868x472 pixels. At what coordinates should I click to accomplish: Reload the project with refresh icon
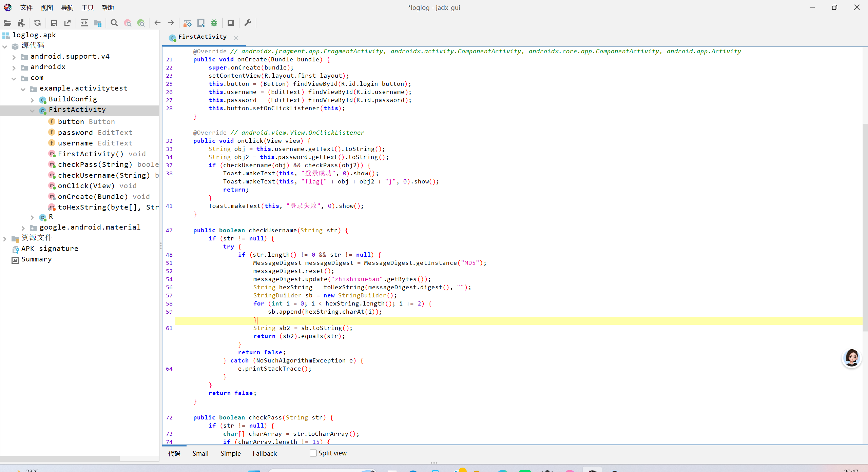point(37,23)
